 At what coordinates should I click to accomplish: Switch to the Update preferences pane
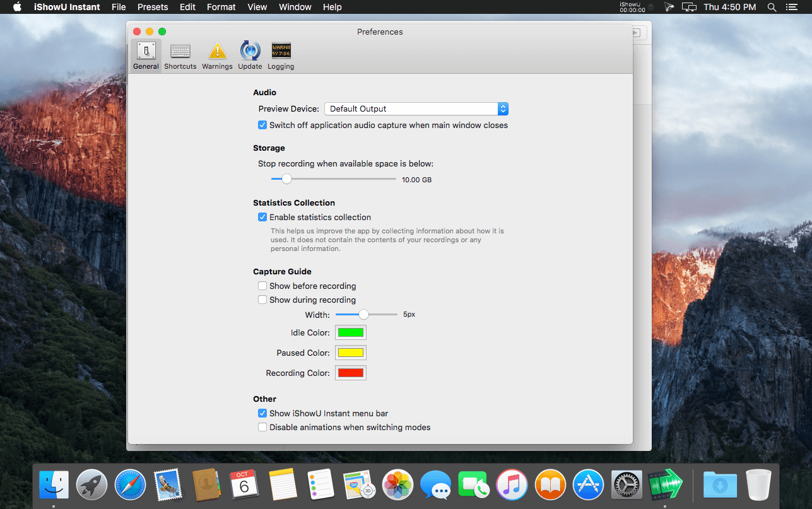(x=250, y=56)
